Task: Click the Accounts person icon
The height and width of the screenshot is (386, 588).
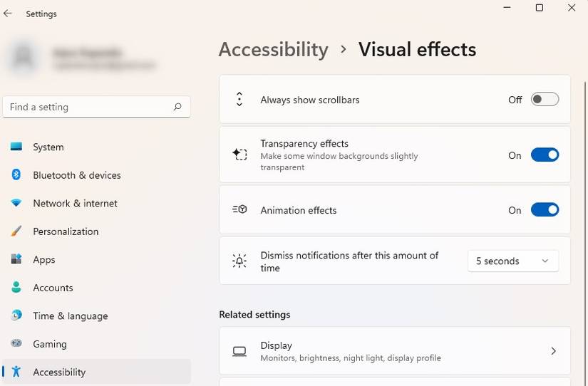Action: pyautogui.click(x=16, y=288)
